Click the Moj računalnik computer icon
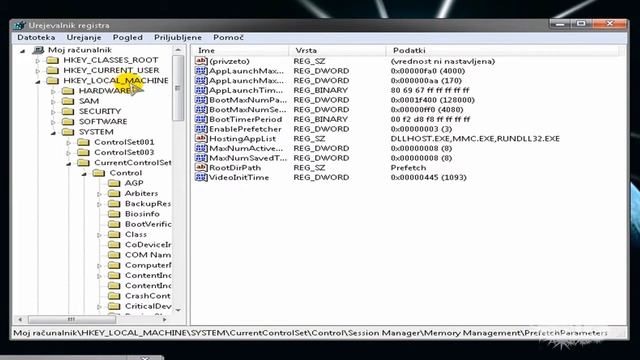 tap(38, 50)
